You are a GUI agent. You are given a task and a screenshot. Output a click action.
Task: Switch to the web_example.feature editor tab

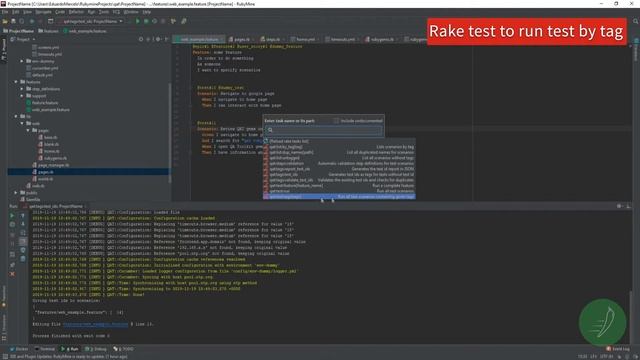(x=199, y=40)
